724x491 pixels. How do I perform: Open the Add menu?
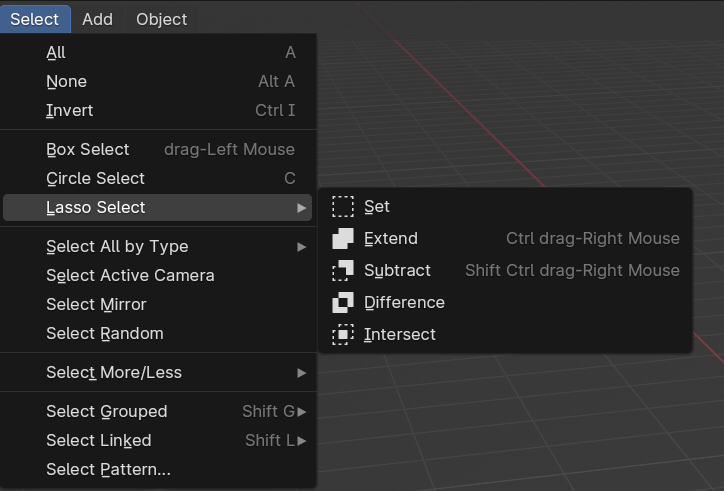[x=97, y=19]
